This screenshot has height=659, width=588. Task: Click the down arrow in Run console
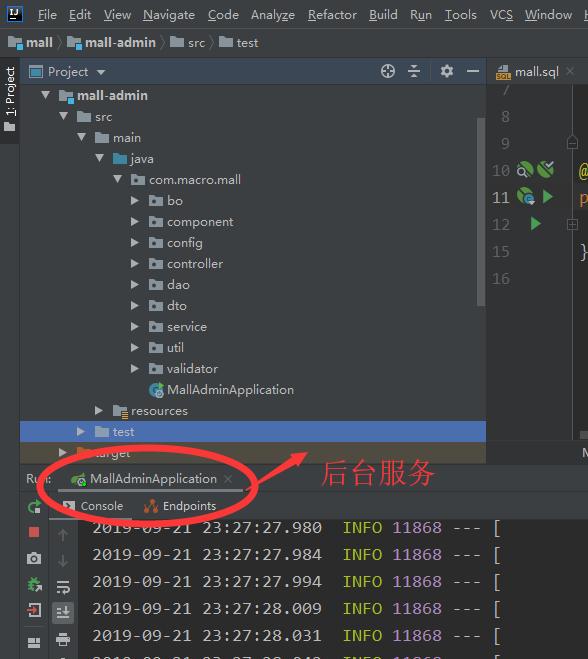pos(63,561)
